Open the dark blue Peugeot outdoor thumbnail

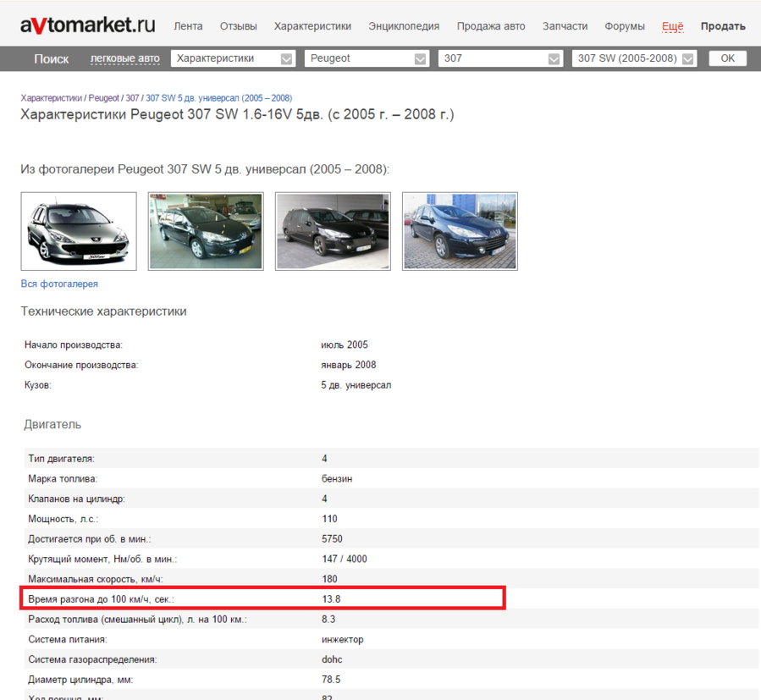(x=460, y=231)
